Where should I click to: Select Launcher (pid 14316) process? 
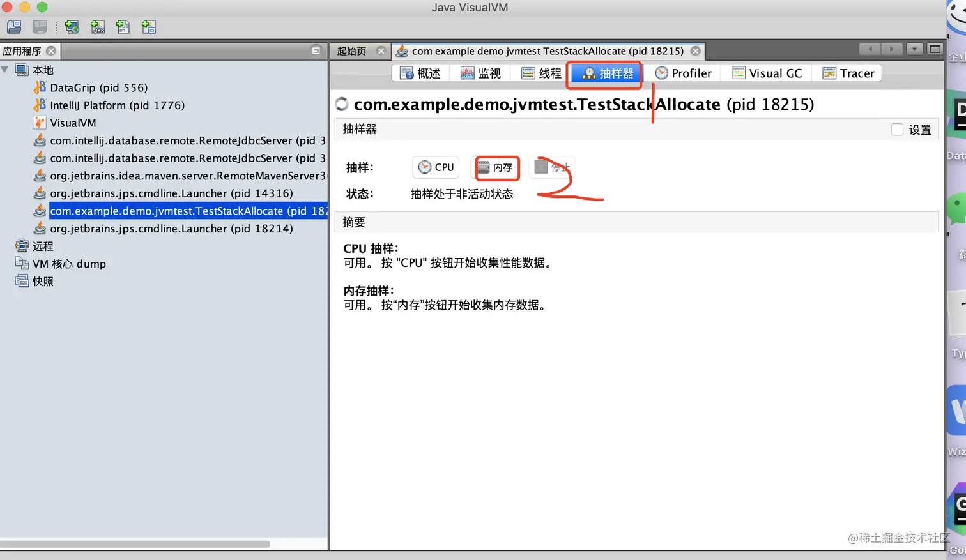[171, 193]
